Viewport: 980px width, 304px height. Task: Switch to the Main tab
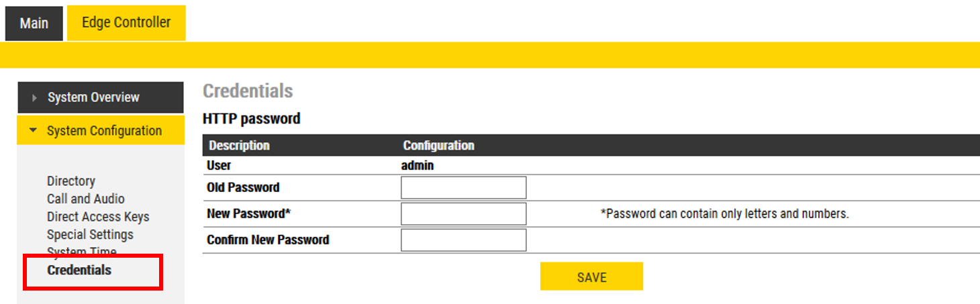[34, 23]
